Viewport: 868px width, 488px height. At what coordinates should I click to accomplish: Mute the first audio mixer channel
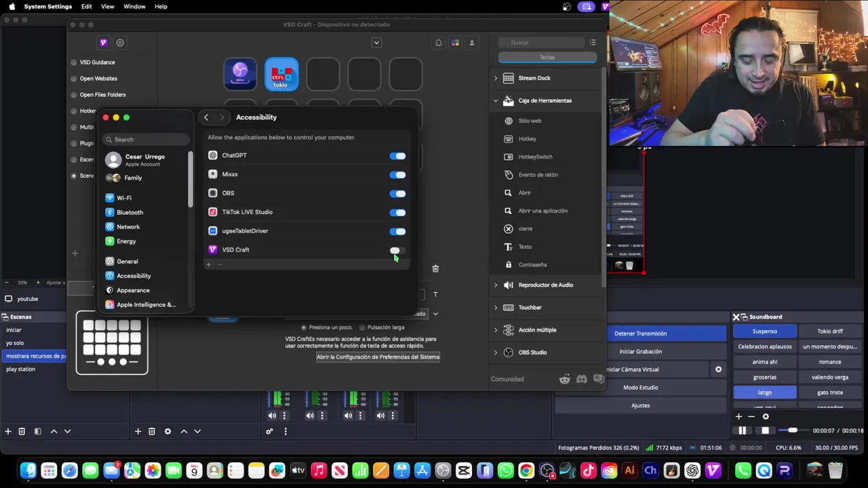click(272, 415)
